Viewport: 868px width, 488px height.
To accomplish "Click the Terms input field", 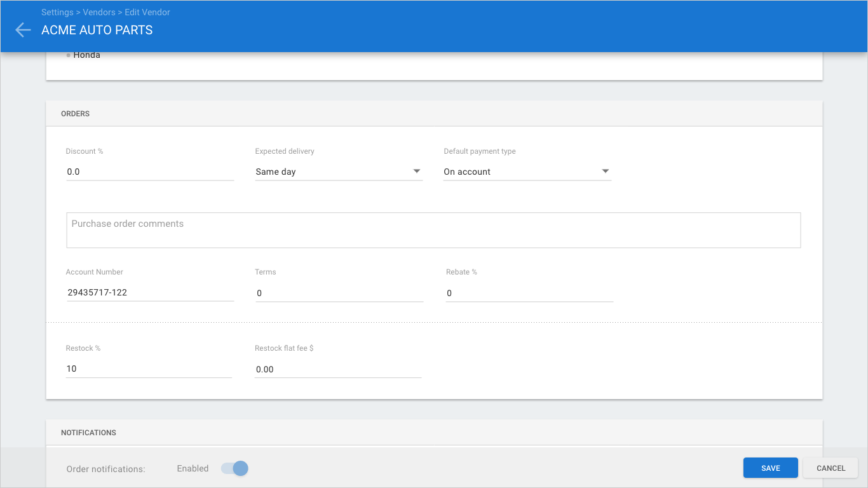I will [x=339, y=293].
